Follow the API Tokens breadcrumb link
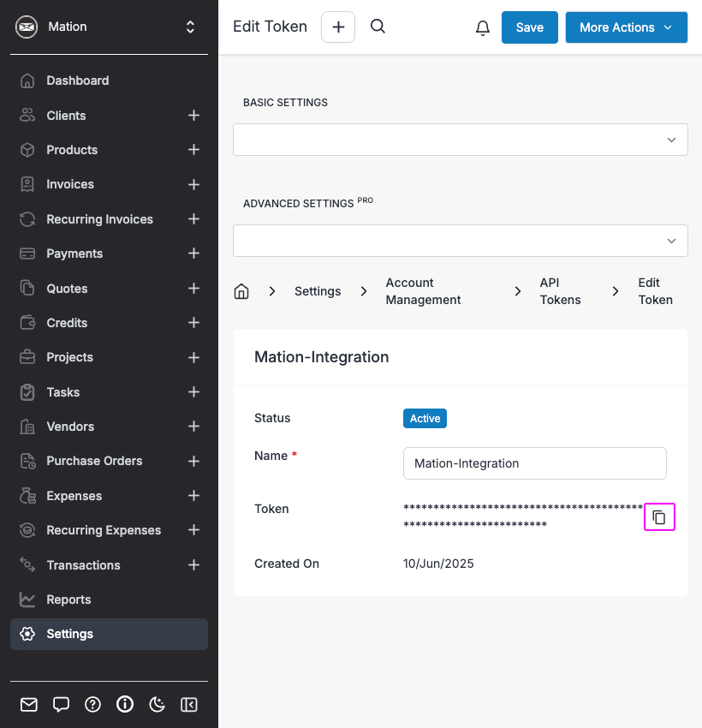This screenshot has height=728, width=702. pyautogui.click(x=560, y=291)
